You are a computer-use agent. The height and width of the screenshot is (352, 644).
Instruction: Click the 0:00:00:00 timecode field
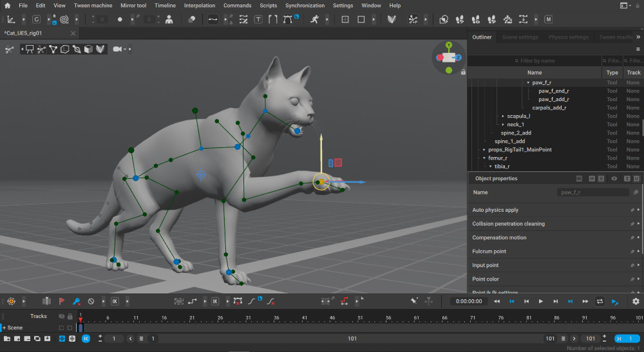[469, 301]
